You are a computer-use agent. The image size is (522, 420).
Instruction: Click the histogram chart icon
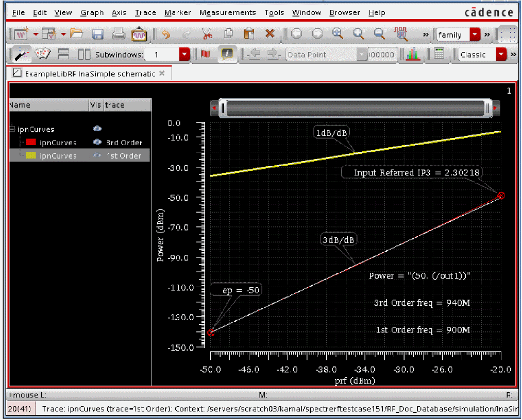(x=412, y=54)
